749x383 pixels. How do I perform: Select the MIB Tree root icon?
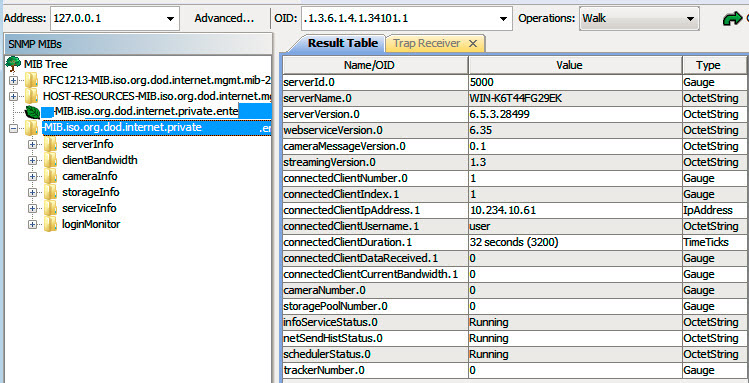pyautogui.click(x=13, y=64)
